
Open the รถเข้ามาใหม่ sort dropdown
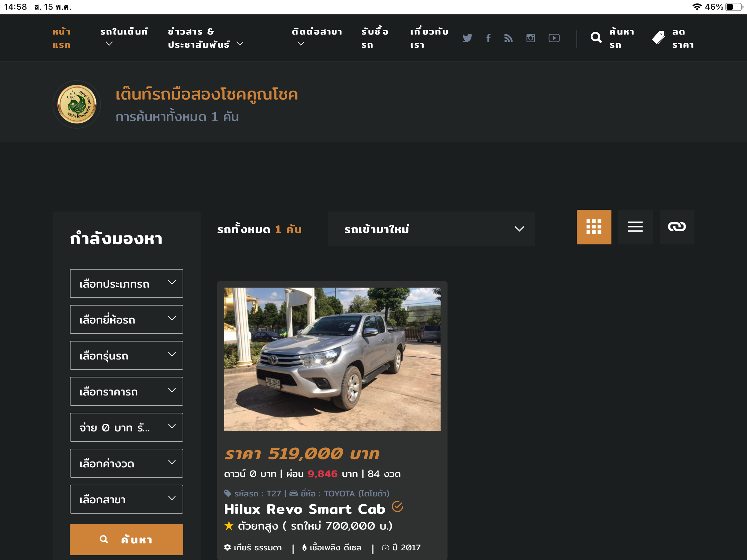431,229
